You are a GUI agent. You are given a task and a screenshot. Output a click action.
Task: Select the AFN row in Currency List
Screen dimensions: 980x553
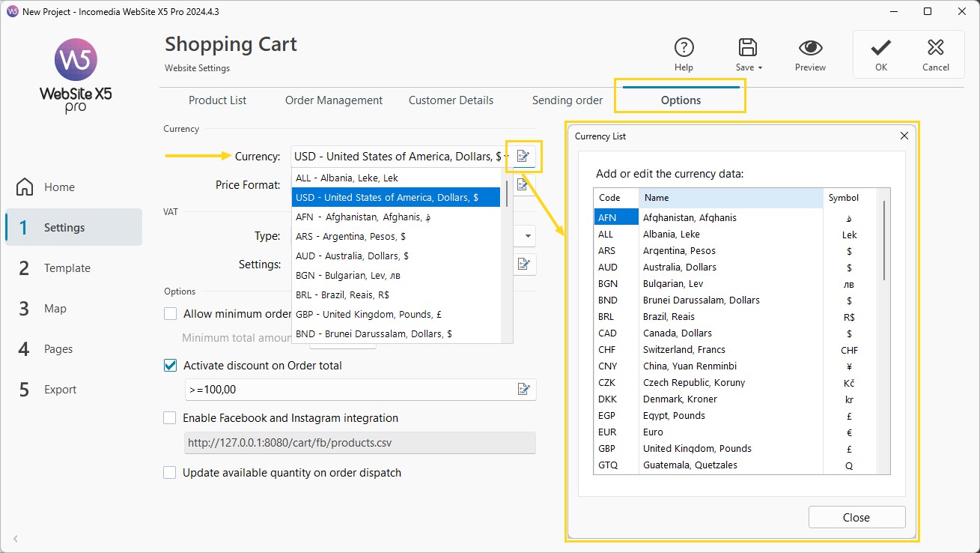(736, 217)
